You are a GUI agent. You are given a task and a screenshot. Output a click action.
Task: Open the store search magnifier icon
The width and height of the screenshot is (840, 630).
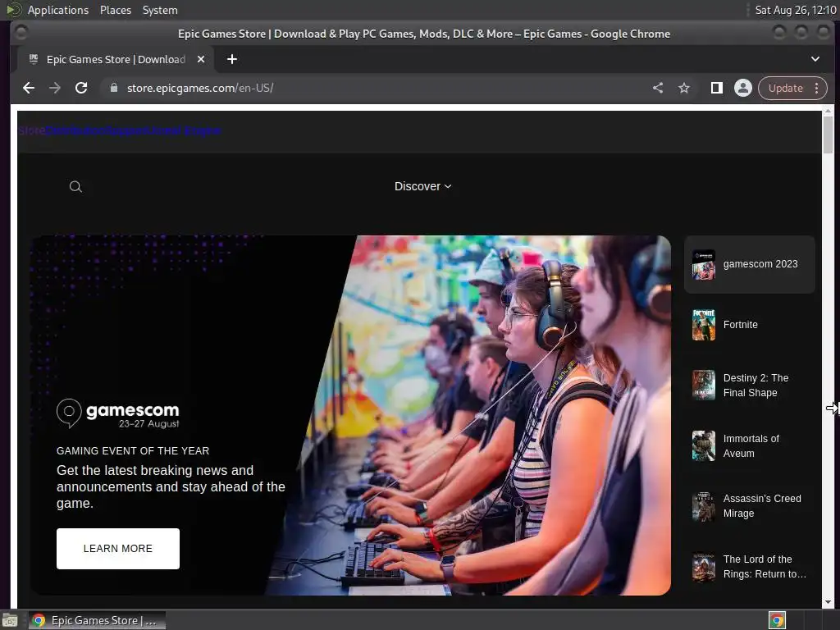[x=75, y=186]
